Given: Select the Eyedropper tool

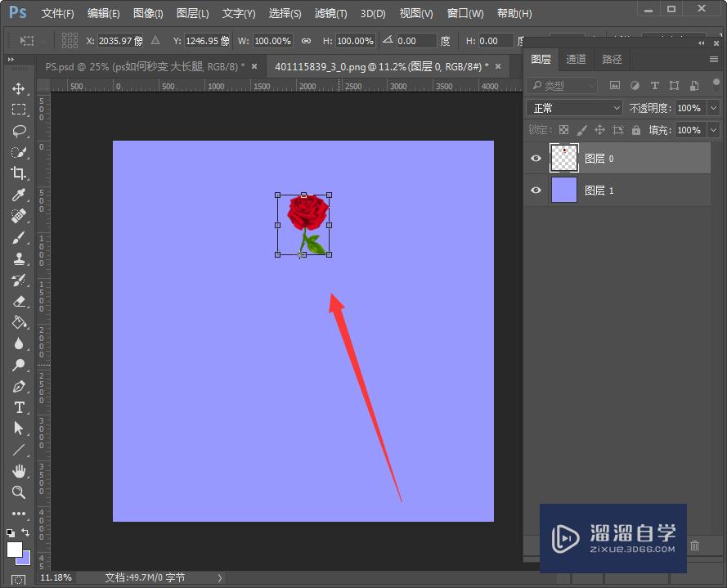Looking at the screenshot, I should [x=19, y=195].
